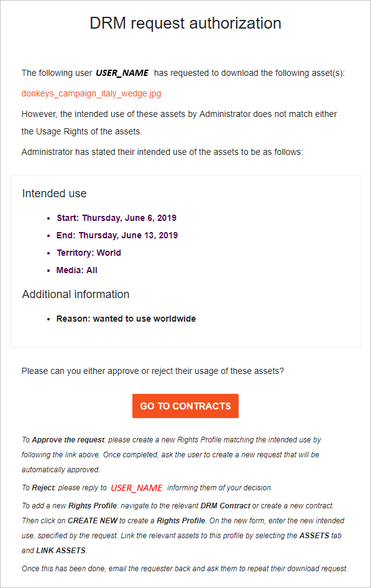Click the DRM request authorization title
The height and width of the screenshot is (588, 371).
(x=185, y=23)
